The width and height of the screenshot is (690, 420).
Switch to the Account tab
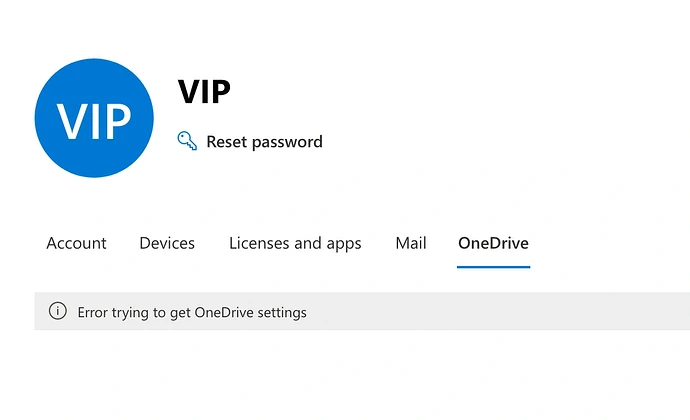click(76, 243)
